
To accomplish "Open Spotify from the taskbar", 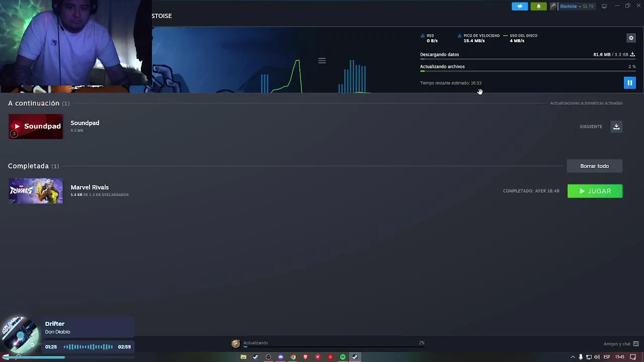I will (343, 357).
